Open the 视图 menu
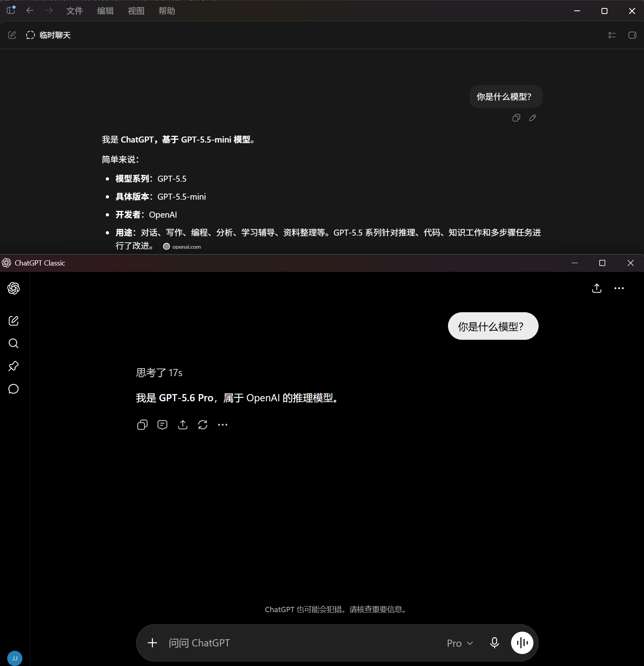644x666 pixels. [136, 11]
